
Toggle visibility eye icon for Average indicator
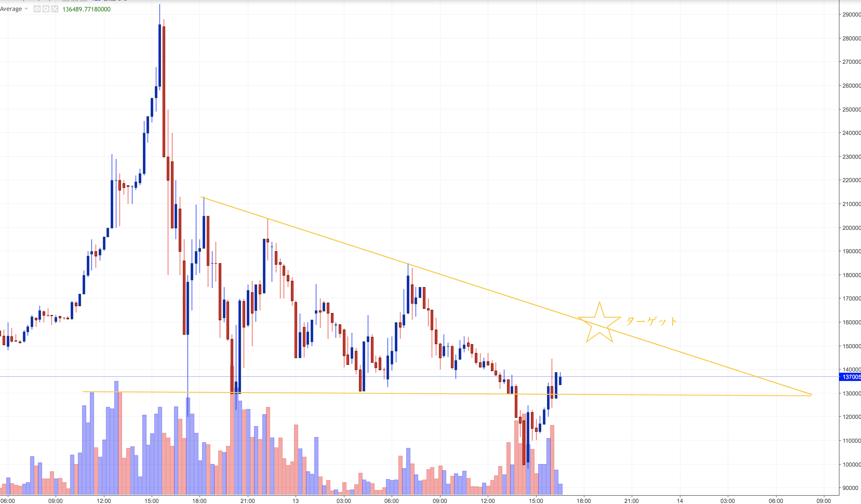[x=37, y=9]
